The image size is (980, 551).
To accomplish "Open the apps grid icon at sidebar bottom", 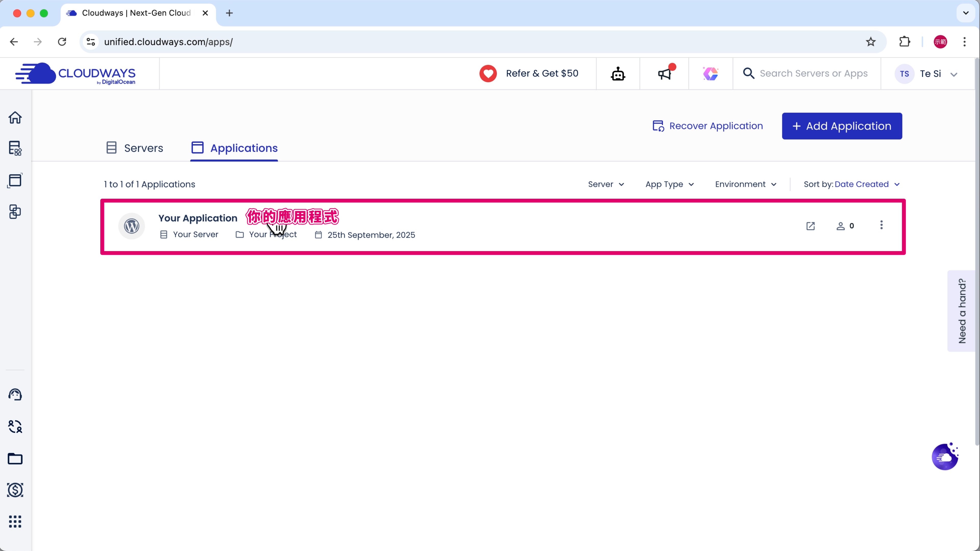I will (15, 521).
